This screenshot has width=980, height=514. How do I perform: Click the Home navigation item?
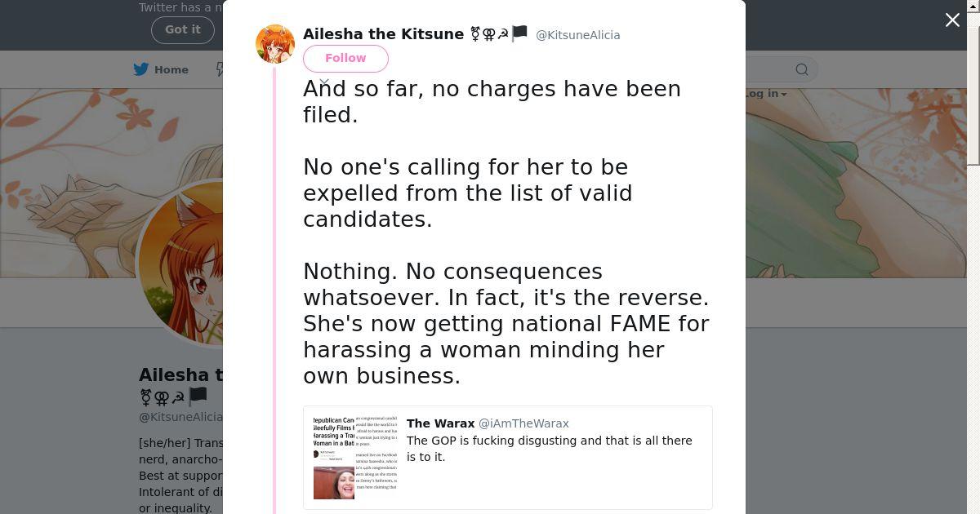[x=171, y=70]
